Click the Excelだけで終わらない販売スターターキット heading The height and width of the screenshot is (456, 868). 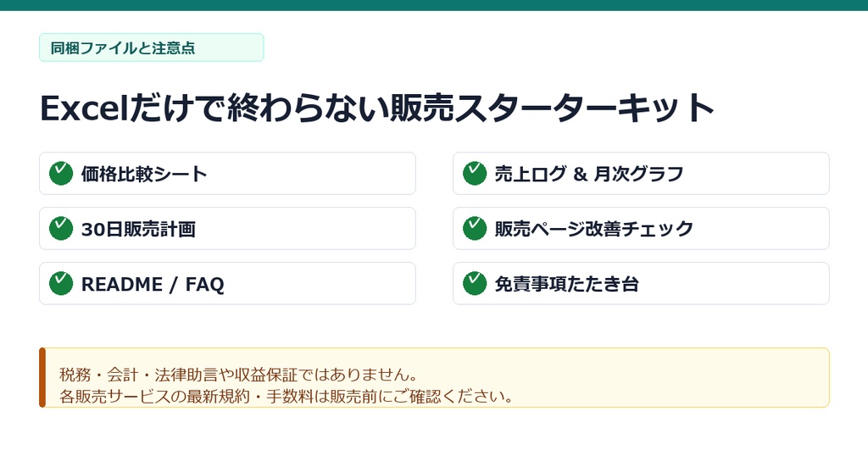tap(377, 108)
